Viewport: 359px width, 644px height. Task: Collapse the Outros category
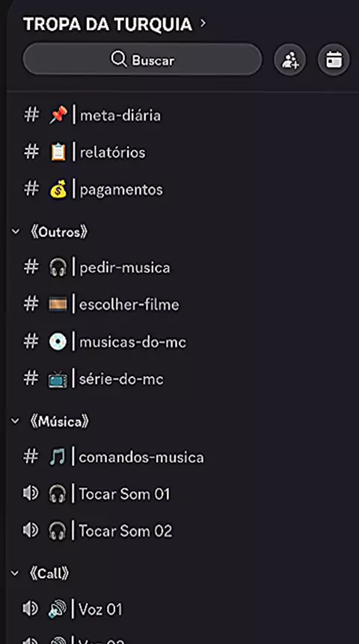pos(16,232)
